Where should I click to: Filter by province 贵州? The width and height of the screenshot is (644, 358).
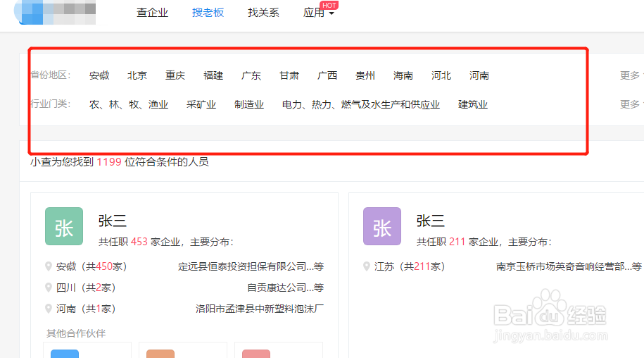[x=365, y=75]
